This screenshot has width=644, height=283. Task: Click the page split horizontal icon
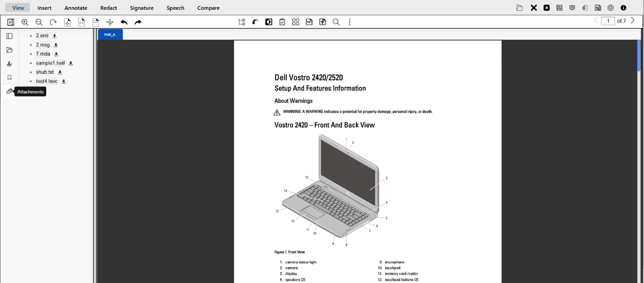(x=309, y=22)
